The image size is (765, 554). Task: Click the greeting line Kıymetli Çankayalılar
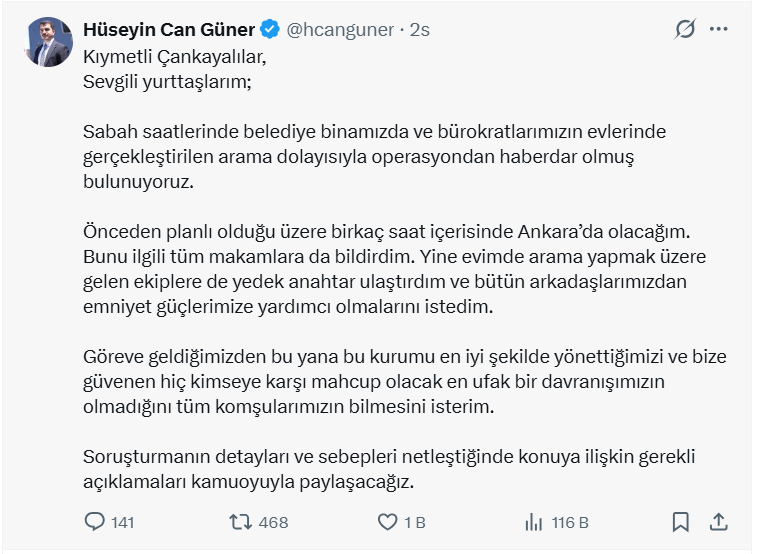coord(175,57)
